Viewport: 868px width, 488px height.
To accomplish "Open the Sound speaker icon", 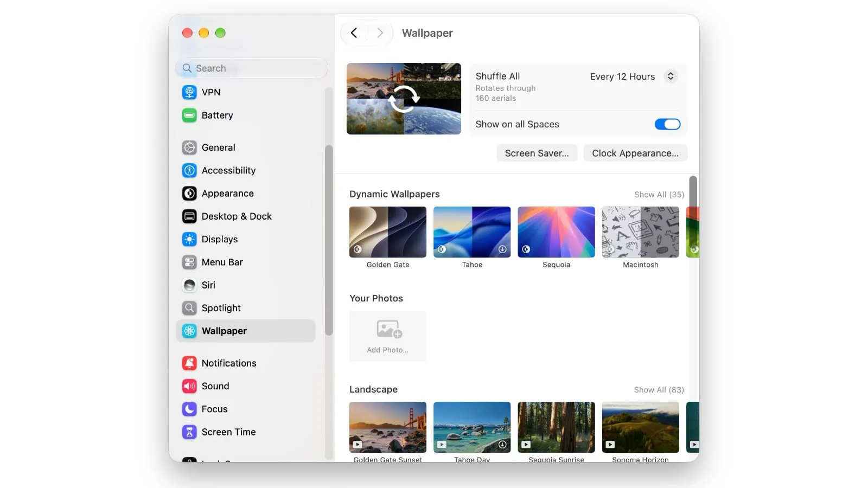I will pyautogui.click(x=189, y=386).
